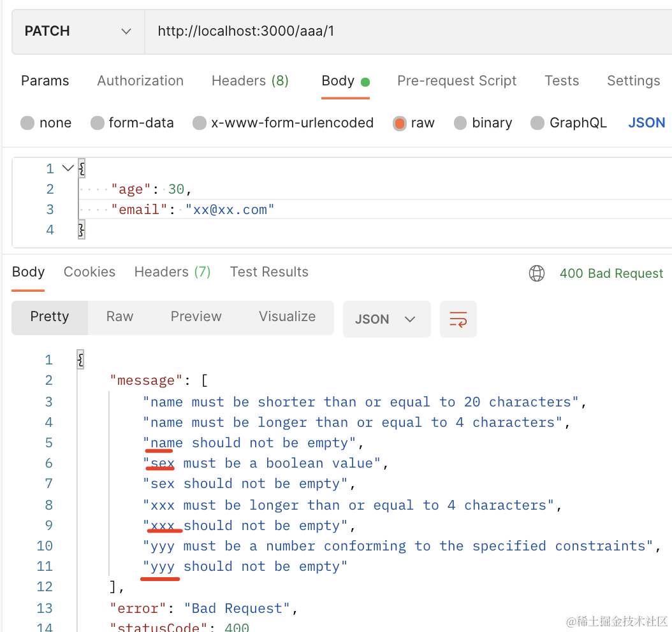The height and width of the screenshot is (632, 672).
Task: Switch to the Authorization tab
Action: click(x=140, y=81)
